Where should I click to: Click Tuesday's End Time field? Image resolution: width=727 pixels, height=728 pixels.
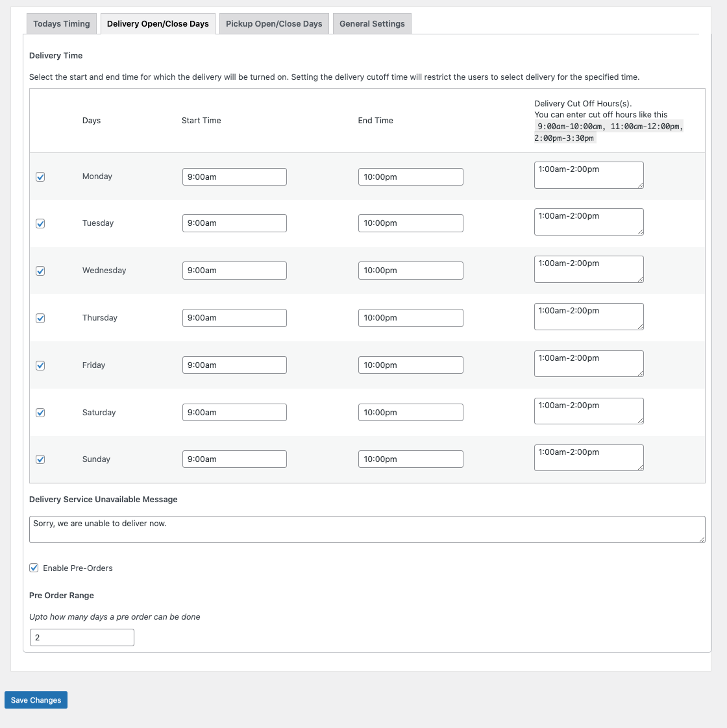point(410,223)
